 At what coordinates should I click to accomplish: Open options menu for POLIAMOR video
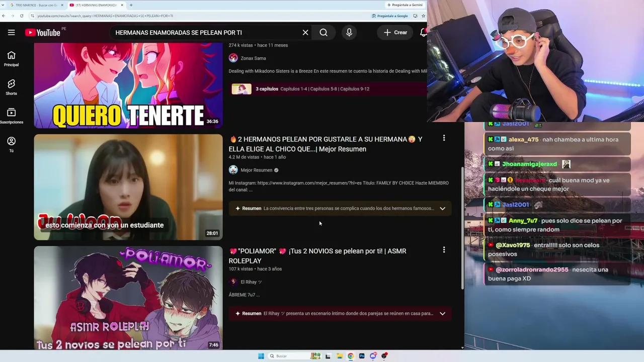(444, 249)
